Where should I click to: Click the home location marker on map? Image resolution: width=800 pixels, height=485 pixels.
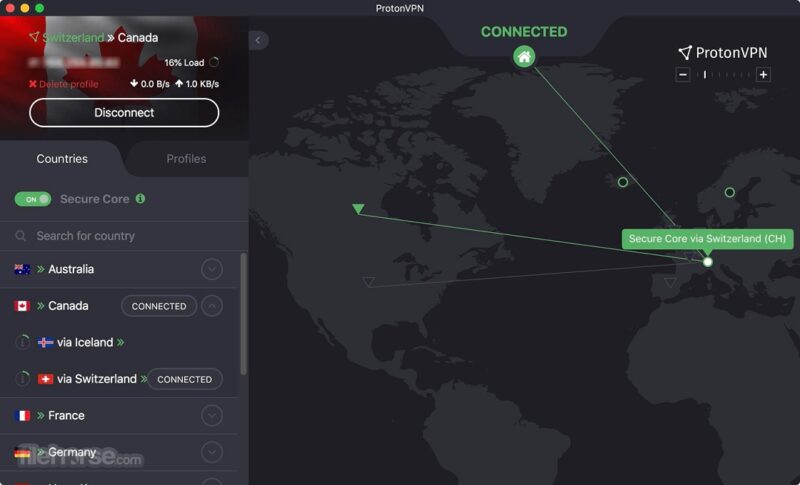coord(524,57)
